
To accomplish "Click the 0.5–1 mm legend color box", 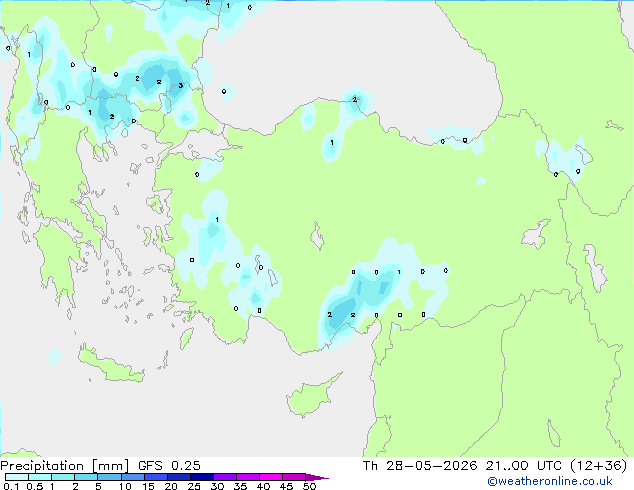I will pyautogui.click(x=40, y=477).
